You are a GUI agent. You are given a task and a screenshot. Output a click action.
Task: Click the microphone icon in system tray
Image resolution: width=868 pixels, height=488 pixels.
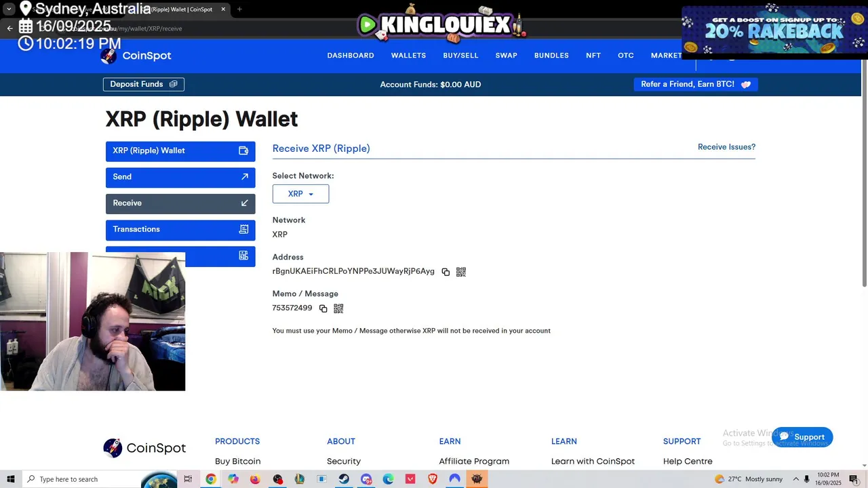point(807,479)
